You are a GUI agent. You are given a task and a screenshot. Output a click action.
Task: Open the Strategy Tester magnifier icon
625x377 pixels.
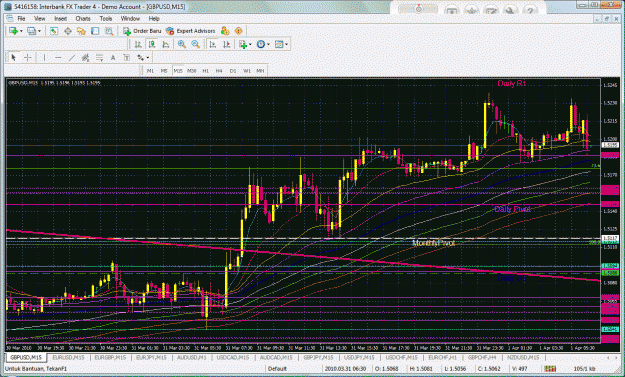(109, 31)
